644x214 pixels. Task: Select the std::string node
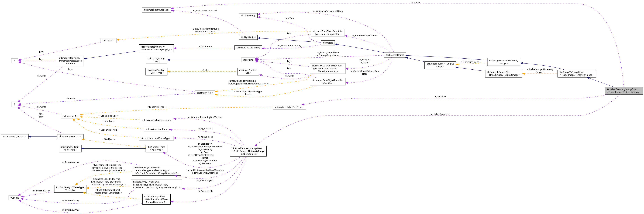click(248, 60)
